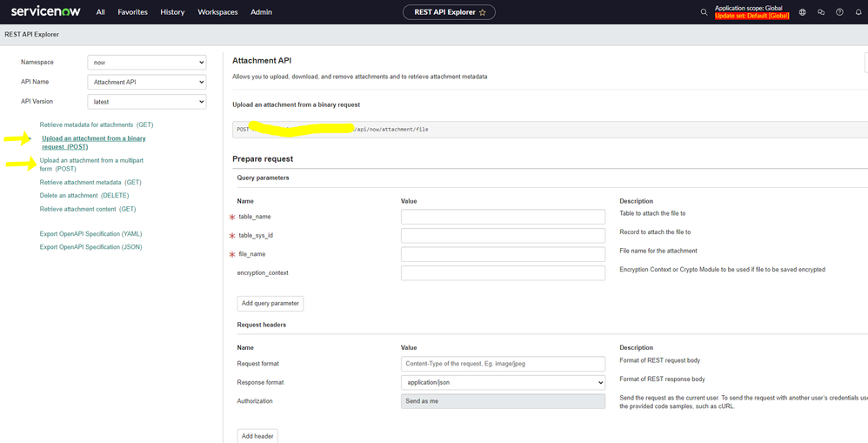Open the Workspaces menu
The width and height of the screenshot is (868, 443).
tap(217, 12)
